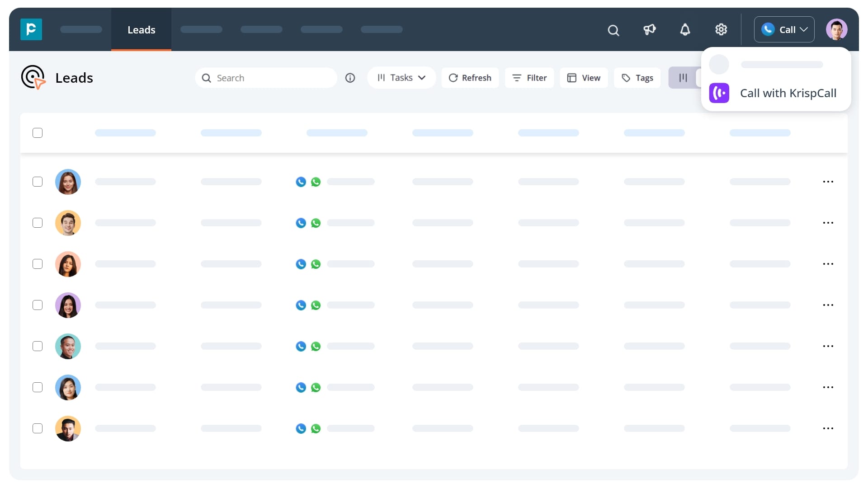Click phone call icon in first lead row
This screenshot has height=488, width=868.
pos(301,182)
